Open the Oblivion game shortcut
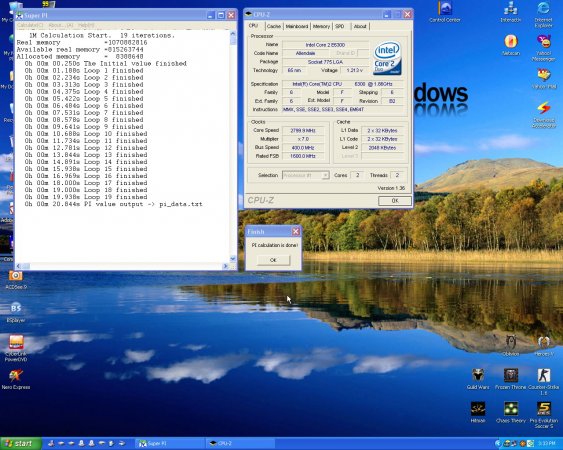The width and height of the screenshot is (563, 450). pos(511,345)
